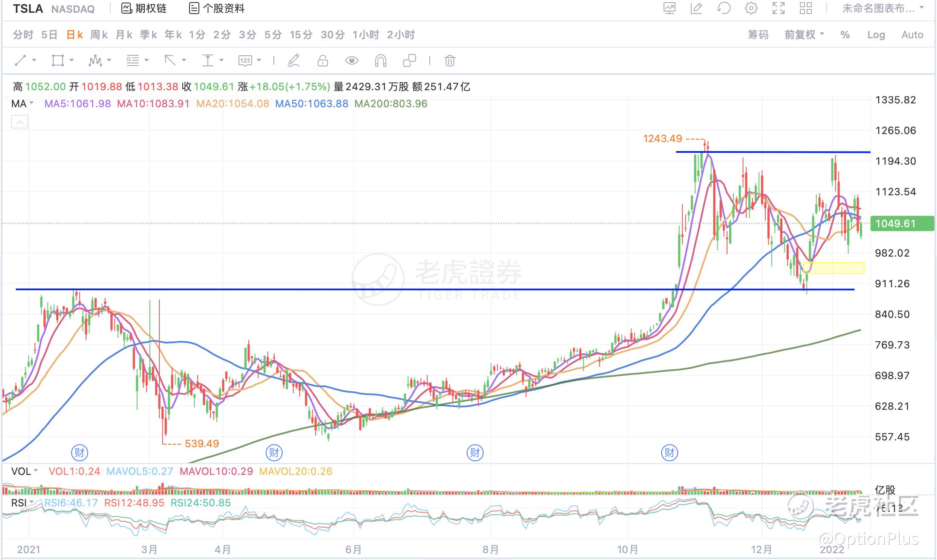The image size is (937, 560).
Task: Click the TSLA ticker symbol
Action: (x=28, y=9)
